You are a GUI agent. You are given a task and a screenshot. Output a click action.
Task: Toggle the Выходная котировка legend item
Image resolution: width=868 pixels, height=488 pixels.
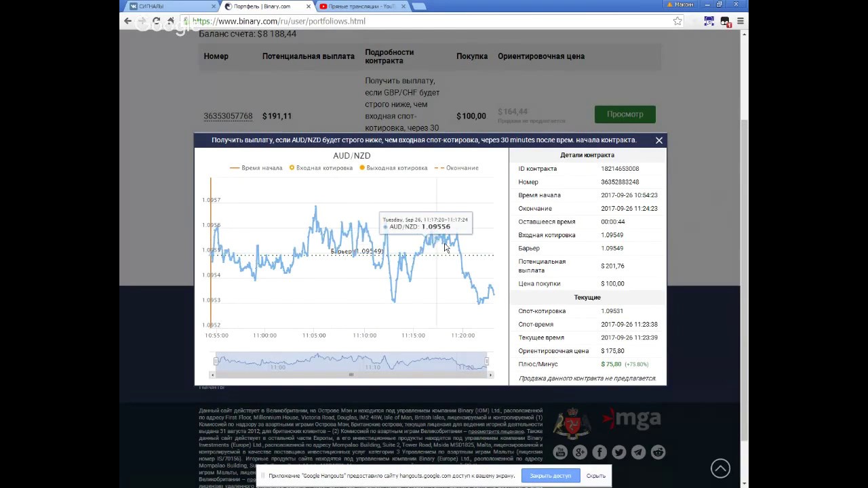(x=393, y=167)
